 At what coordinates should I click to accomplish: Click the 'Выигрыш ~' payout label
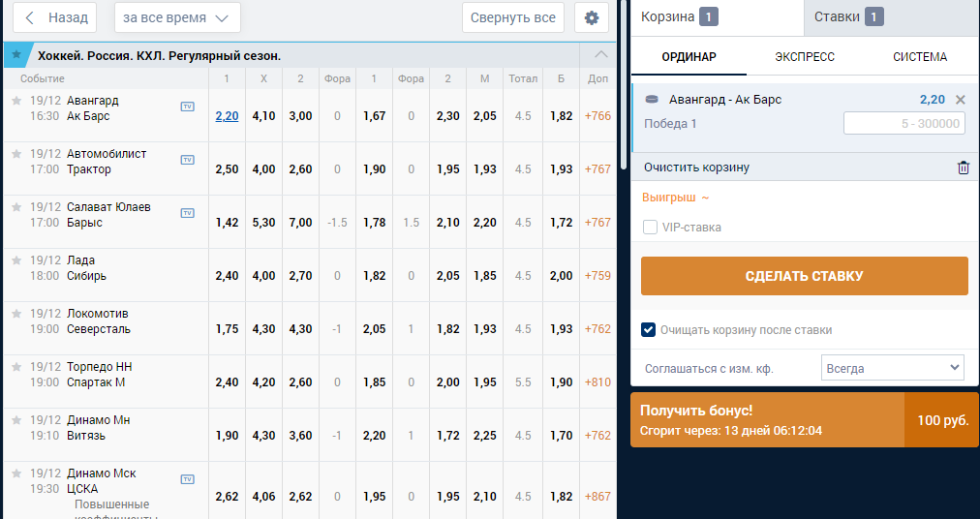(676, 198)
